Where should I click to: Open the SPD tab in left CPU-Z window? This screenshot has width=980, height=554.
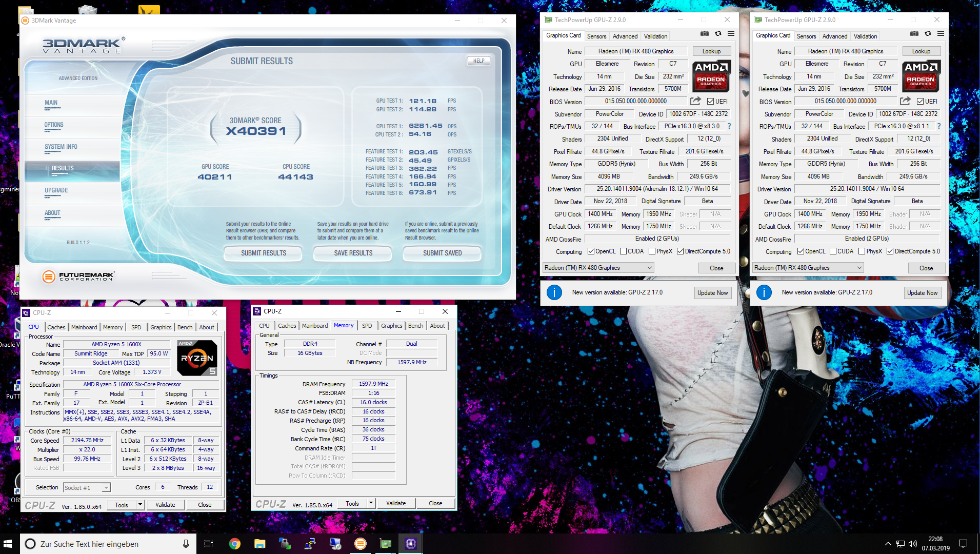click(x=136, y=327)
